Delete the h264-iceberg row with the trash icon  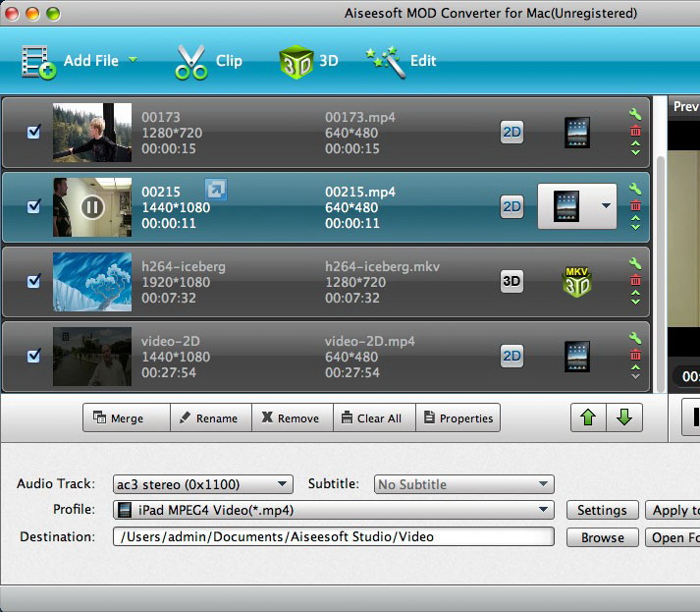tap(635, 280)
